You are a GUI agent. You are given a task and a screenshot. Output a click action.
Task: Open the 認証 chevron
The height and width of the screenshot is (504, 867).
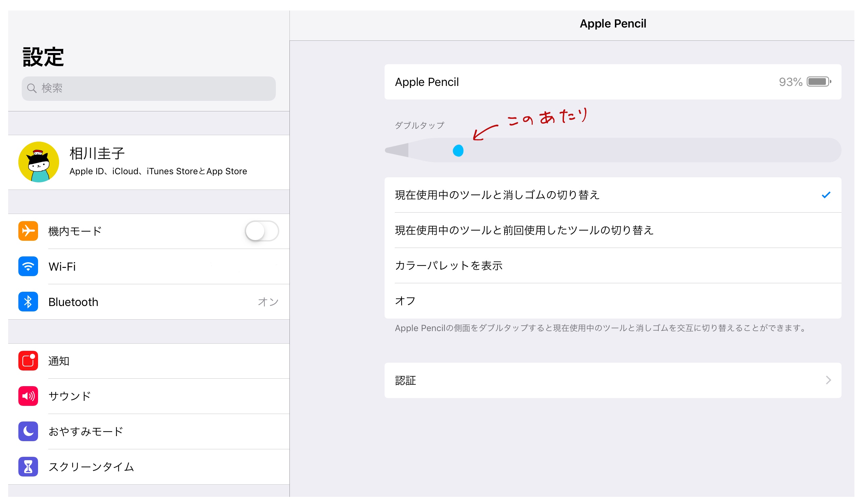[x=829, y=380]
